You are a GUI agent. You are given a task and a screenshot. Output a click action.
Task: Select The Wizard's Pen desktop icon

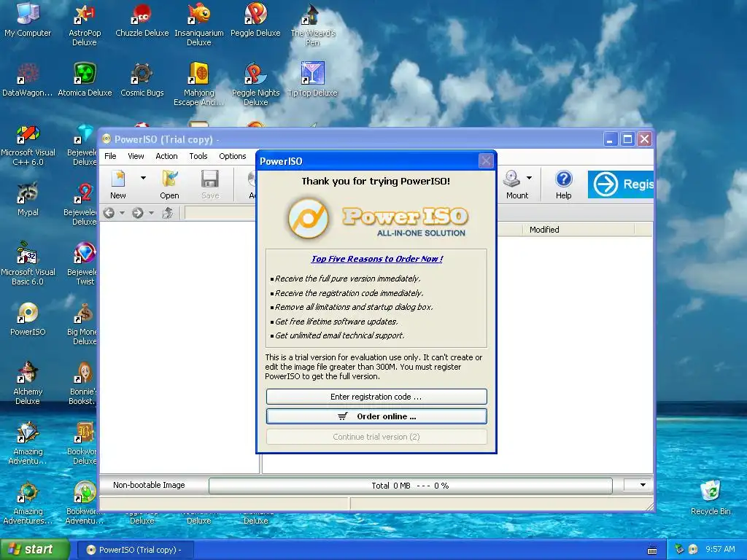[x=312, y=24]
